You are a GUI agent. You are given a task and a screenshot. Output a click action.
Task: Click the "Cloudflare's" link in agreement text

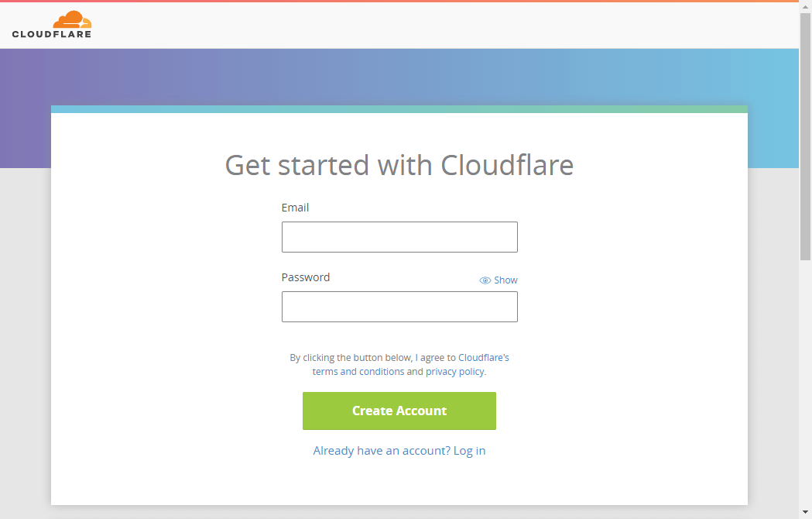484,358
